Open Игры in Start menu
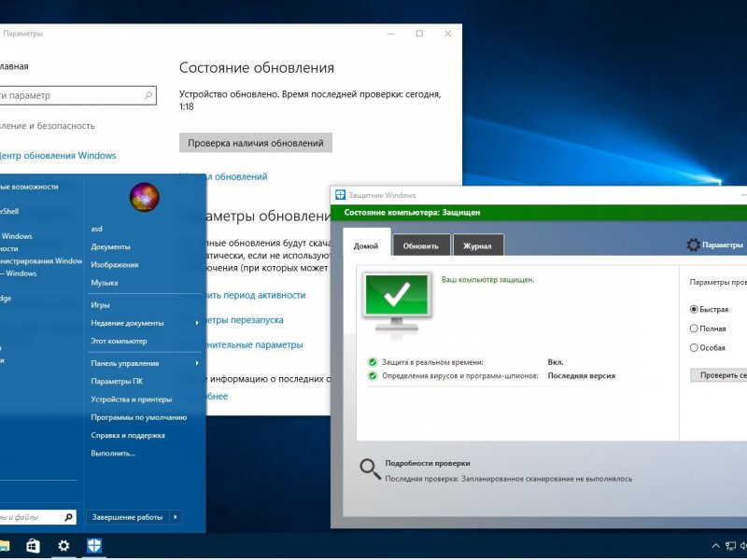747x560 pixels. [x=100, y=305]
